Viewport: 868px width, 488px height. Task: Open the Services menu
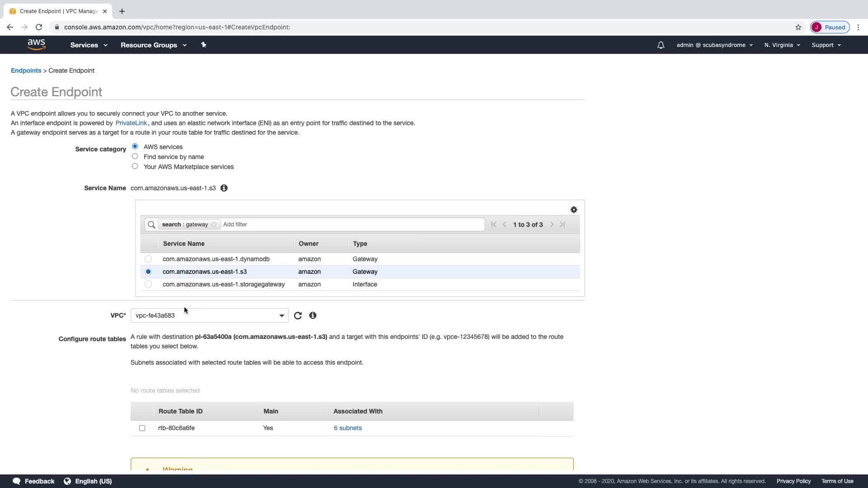point(89,45)
